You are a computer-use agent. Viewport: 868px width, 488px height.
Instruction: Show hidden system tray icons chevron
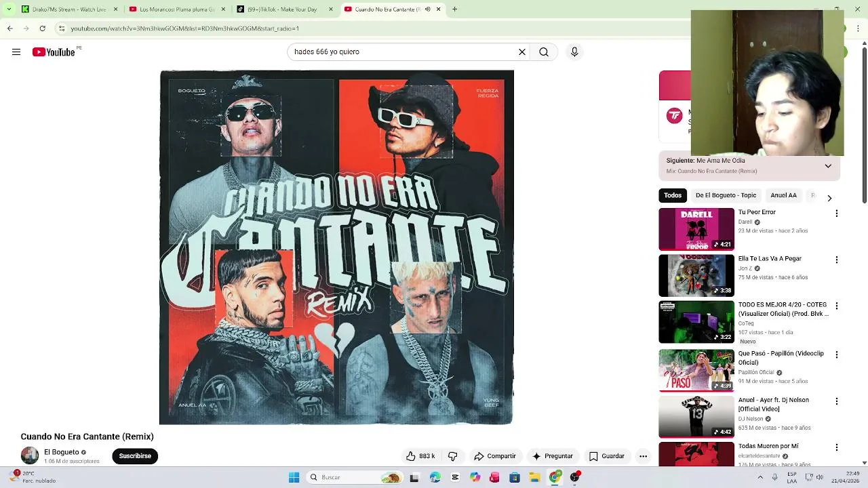tap(760, 478)
